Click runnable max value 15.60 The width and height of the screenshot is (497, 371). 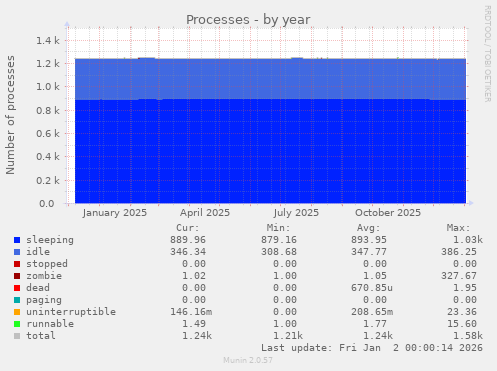(462, 324)
